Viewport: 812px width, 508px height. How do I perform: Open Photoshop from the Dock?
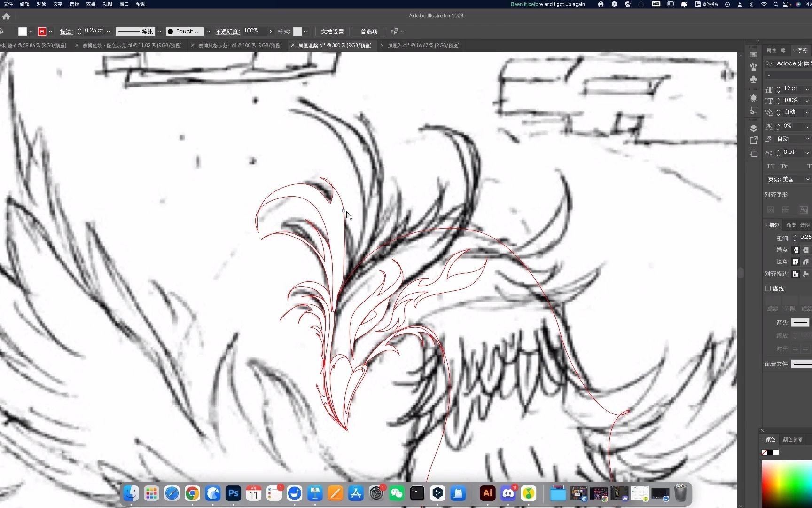coord(233,493)
